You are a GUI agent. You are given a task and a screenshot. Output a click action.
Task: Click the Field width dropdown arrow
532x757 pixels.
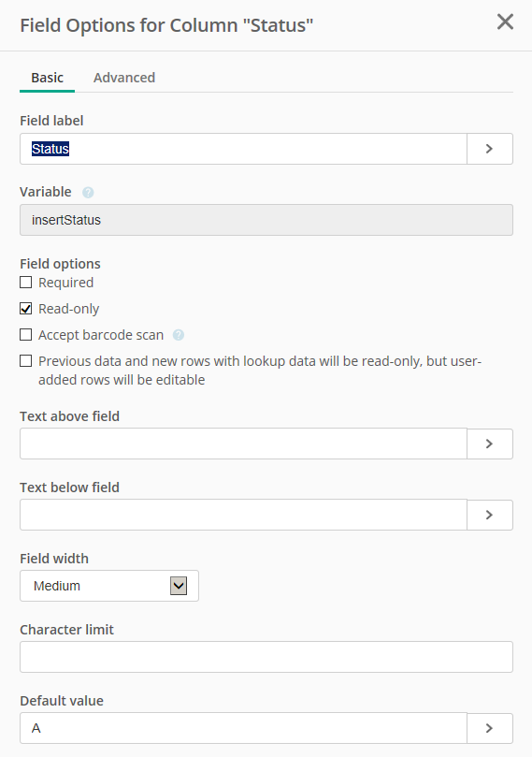pyautogui.click(x=179, y=586)
